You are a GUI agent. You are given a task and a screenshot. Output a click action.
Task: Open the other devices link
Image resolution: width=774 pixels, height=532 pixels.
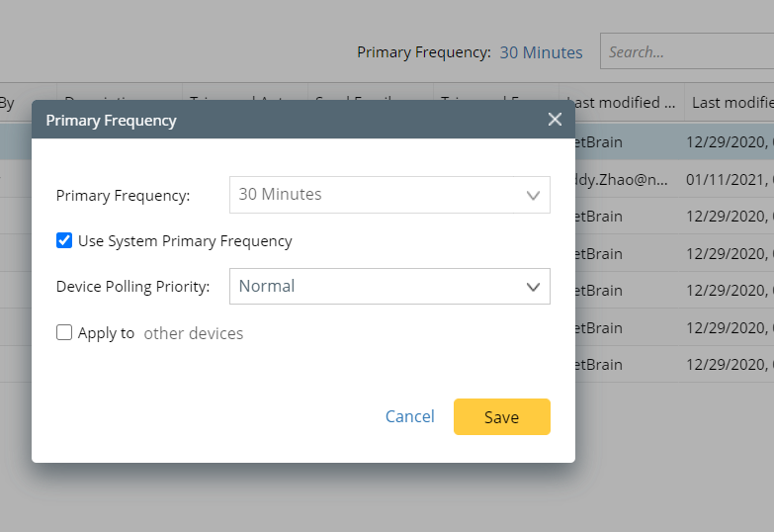194,333
